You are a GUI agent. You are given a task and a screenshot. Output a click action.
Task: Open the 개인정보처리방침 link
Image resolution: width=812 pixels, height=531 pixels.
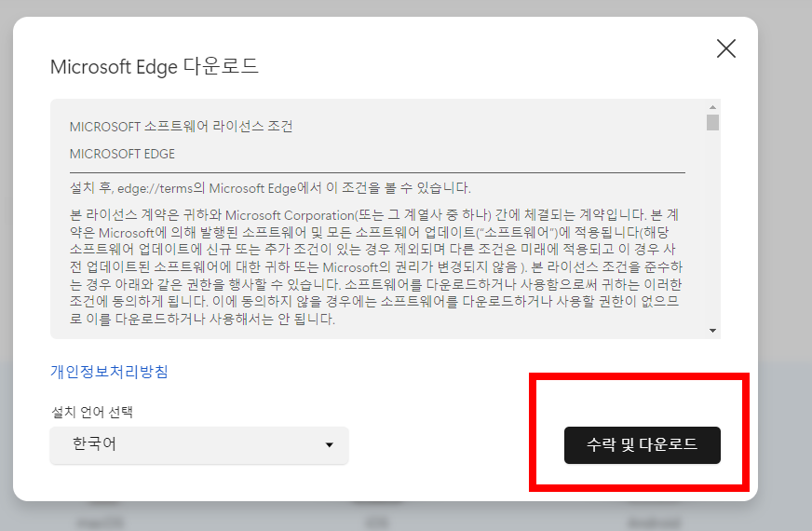109,372
